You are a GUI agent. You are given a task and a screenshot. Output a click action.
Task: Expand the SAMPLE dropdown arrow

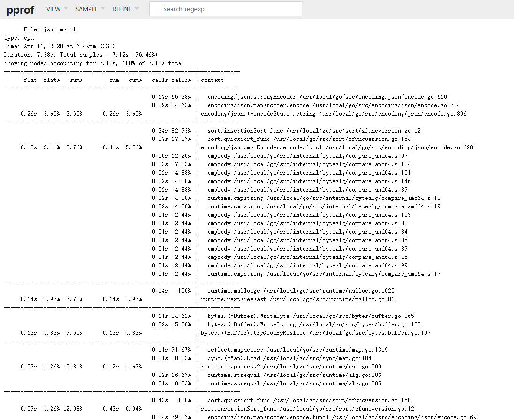click(103, 8)
